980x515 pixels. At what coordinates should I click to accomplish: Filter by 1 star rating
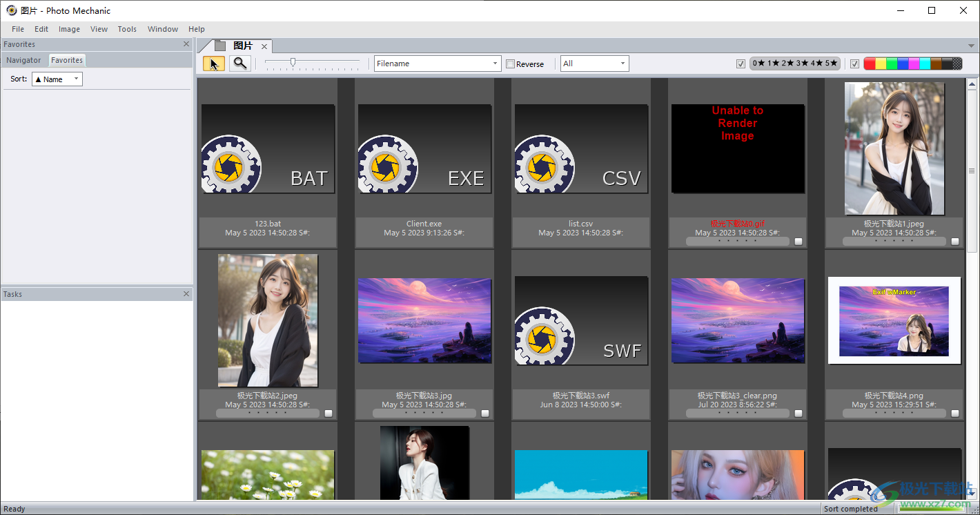pos(774,64)
